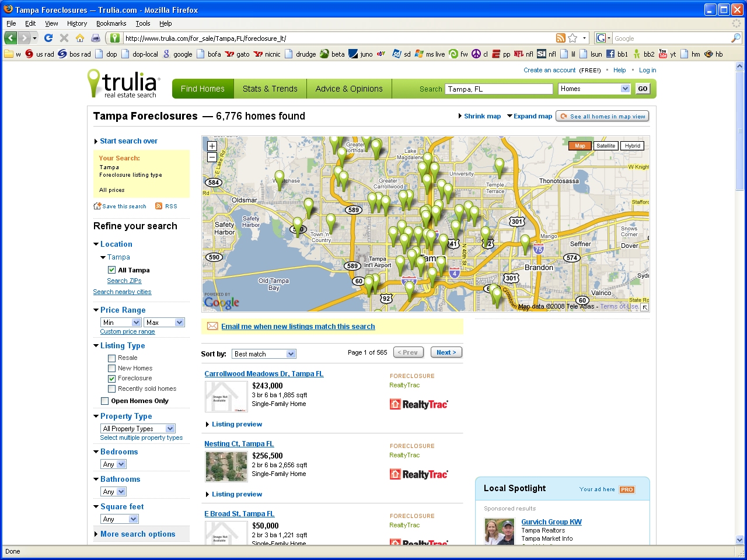Collapse the Price Range section
This screenshot has width=747, height=560.
click(96, 310)
